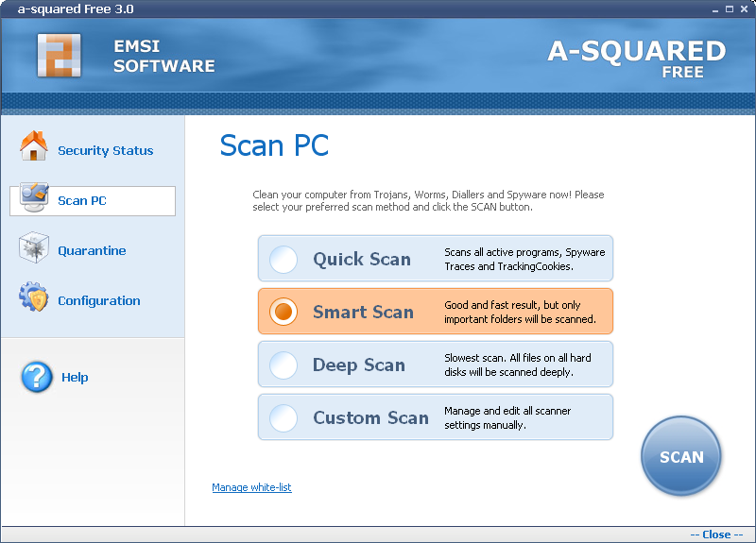The width and height of the screenshot is (756, 543).
Task: Choose the Deep Scan radio button
Action: click(x=283, y=365)
